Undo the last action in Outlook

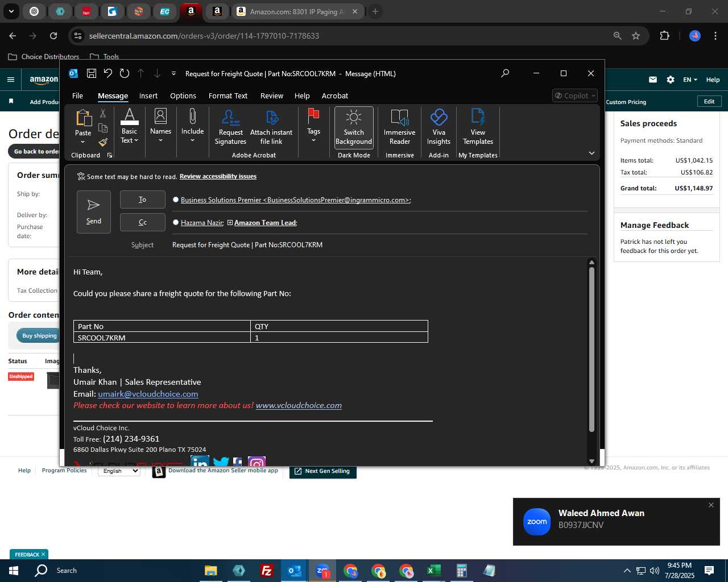pos(108,73)
